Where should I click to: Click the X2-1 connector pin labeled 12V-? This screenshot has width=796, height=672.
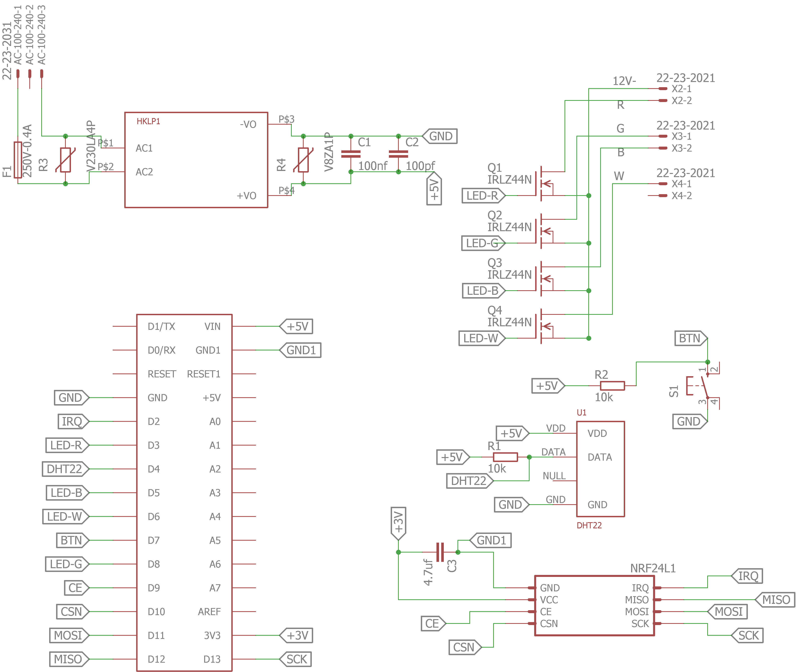pos(663,89)
